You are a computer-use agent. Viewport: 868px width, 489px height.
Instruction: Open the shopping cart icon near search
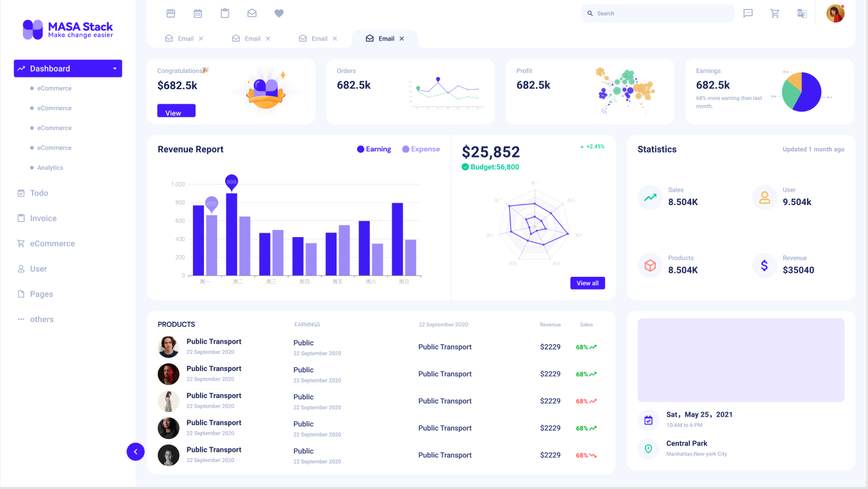[x=774, y=13]
